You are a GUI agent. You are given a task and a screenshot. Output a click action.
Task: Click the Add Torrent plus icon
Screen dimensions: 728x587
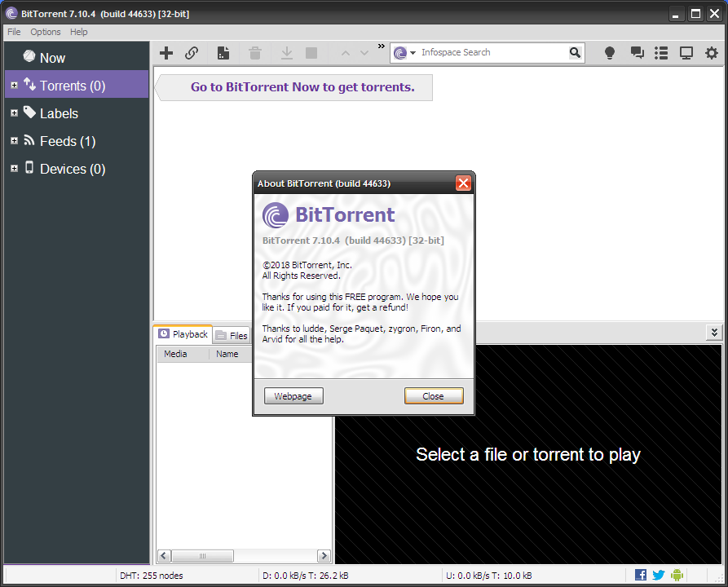(x=166, y=53)
